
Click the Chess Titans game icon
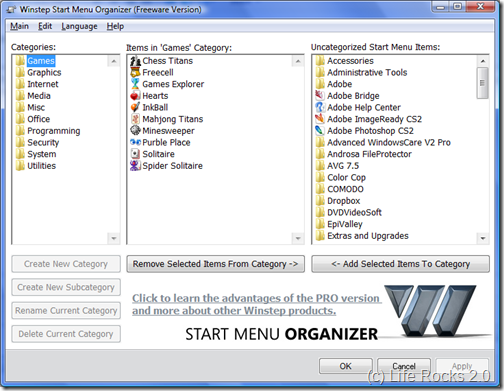[x=135, y=61]
